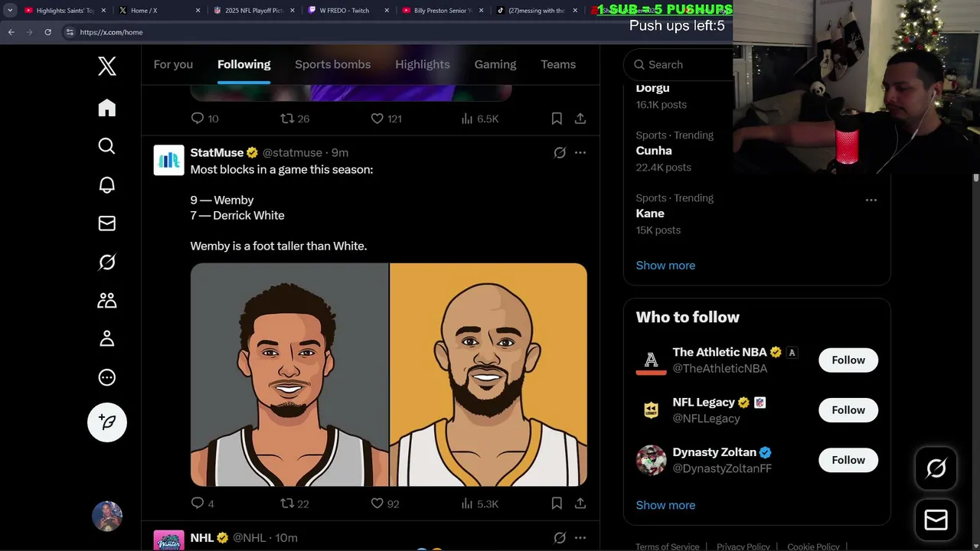
Task: Open Explore search icon in sidebar
Action: pyautogui.click(x=107, y=146)
